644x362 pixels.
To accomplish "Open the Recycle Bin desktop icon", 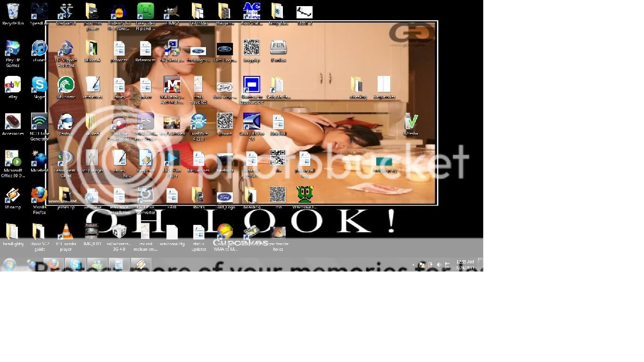I will coord(13,11).
